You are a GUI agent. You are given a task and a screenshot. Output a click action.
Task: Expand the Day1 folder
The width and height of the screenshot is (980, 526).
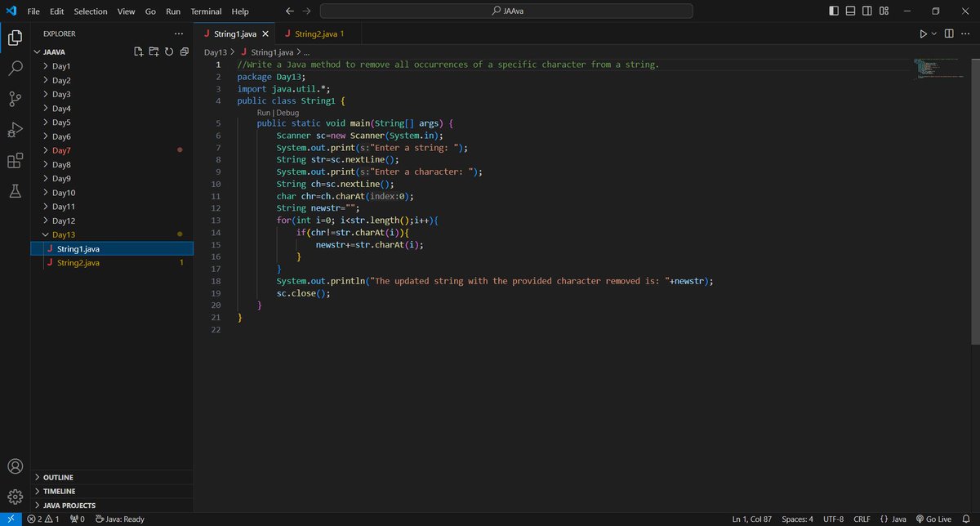pyautogui.click(x=61, y=66)
